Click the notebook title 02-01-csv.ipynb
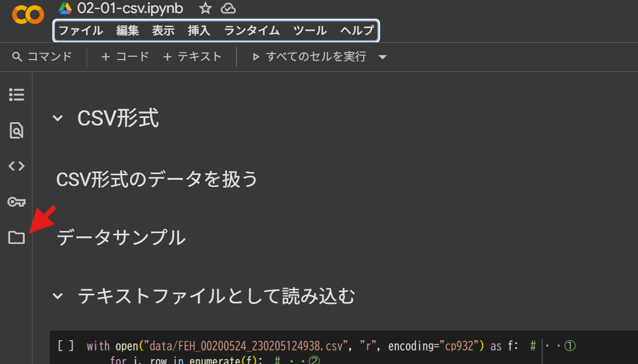Screen dimensions: 638x364 pos(130,9)
